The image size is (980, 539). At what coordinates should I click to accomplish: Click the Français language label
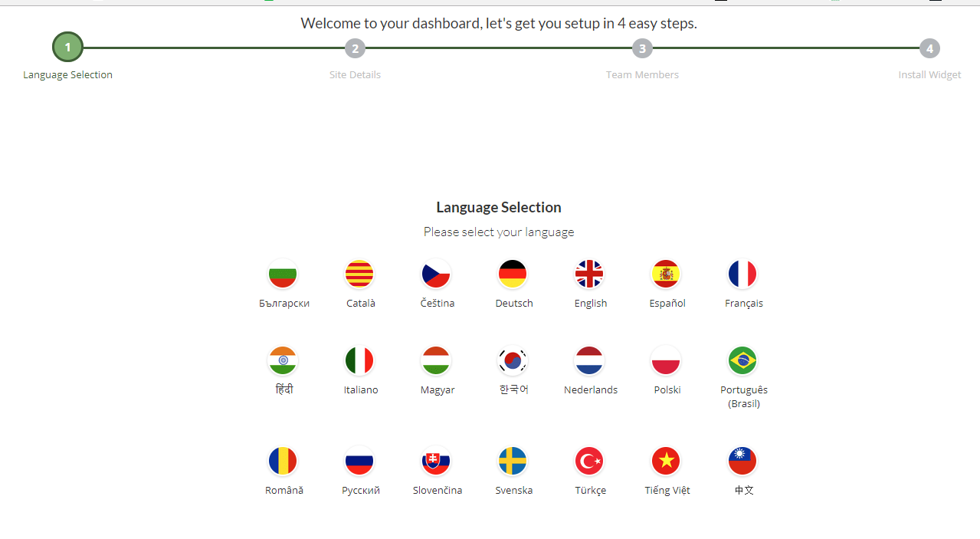(744, 304)
